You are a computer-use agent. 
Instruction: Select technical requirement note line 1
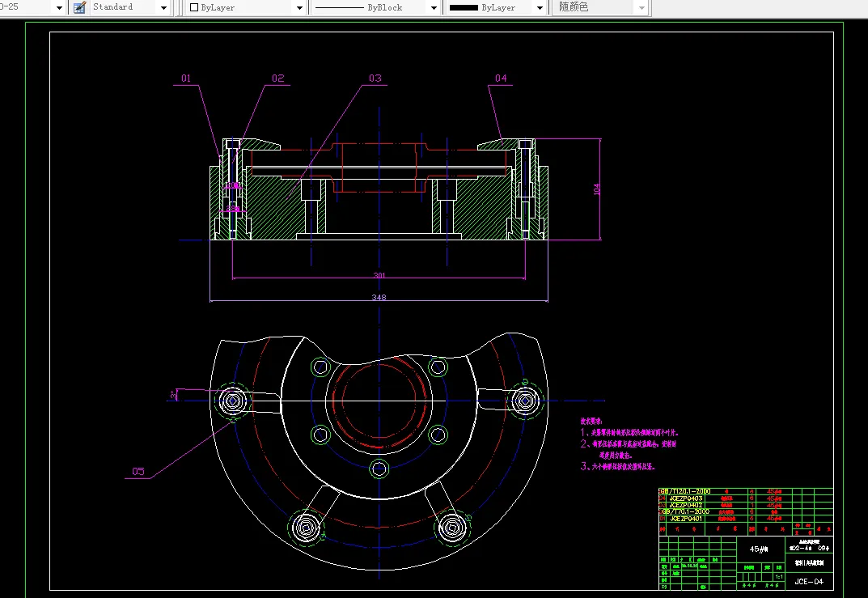[x=629, y=432]
